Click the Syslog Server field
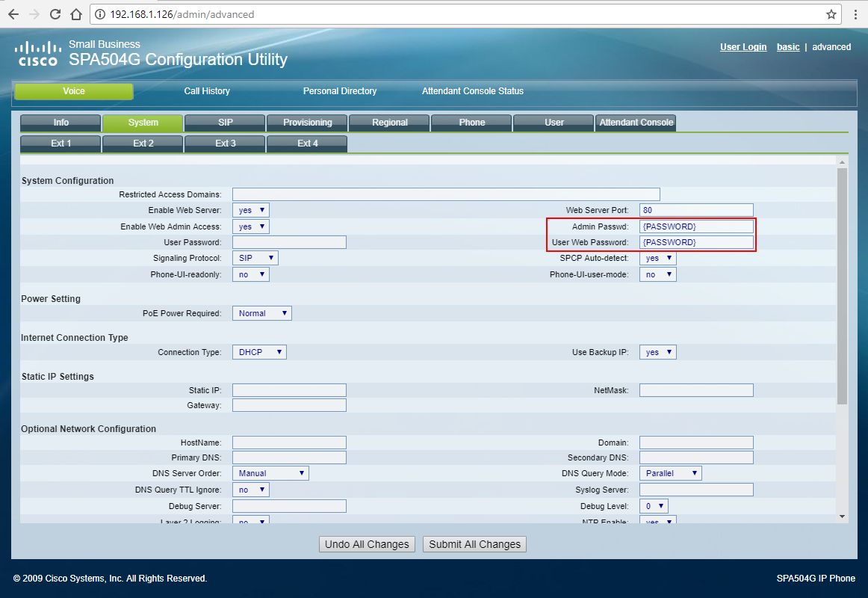Screen dimensions: 868x598 (696, 490)
